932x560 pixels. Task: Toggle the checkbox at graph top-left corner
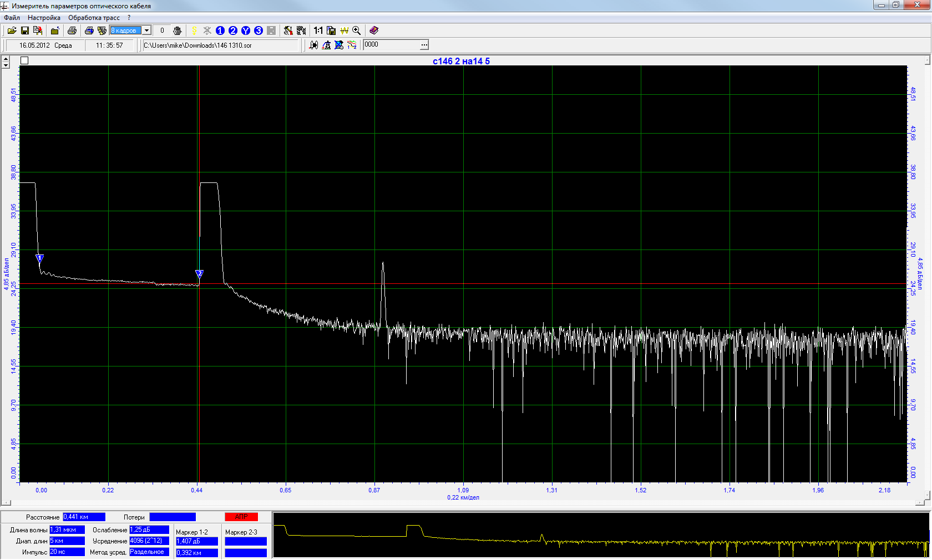point(24,60)
